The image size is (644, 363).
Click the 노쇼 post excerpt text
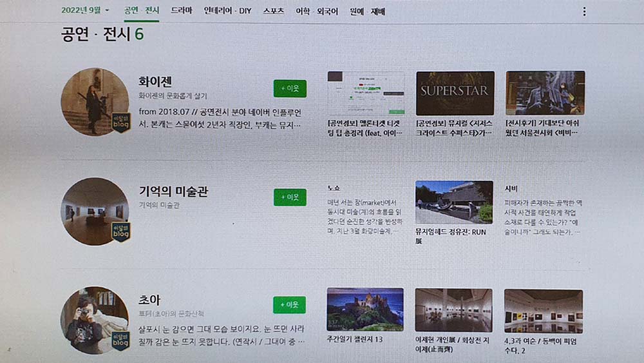point(365,217)
